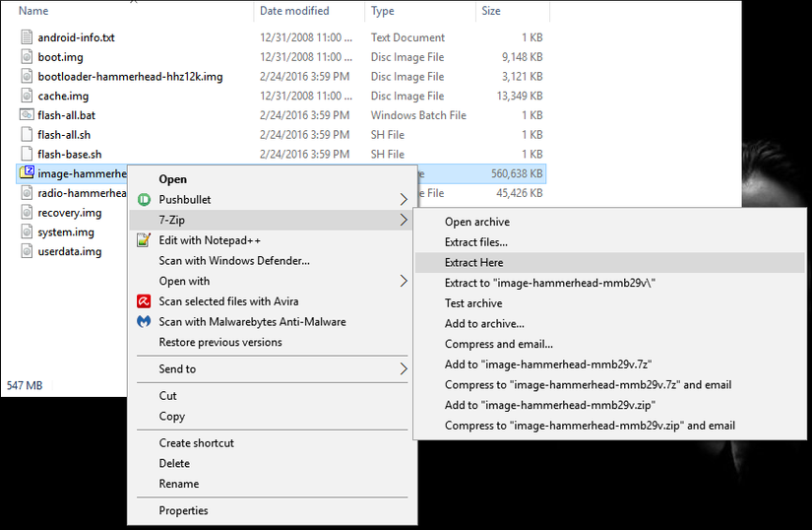This screenshot has width=812, height=530.
Task: Click the Malwarebytes icon in context menu
Action: pyautogui.click(x=143, y=322)
